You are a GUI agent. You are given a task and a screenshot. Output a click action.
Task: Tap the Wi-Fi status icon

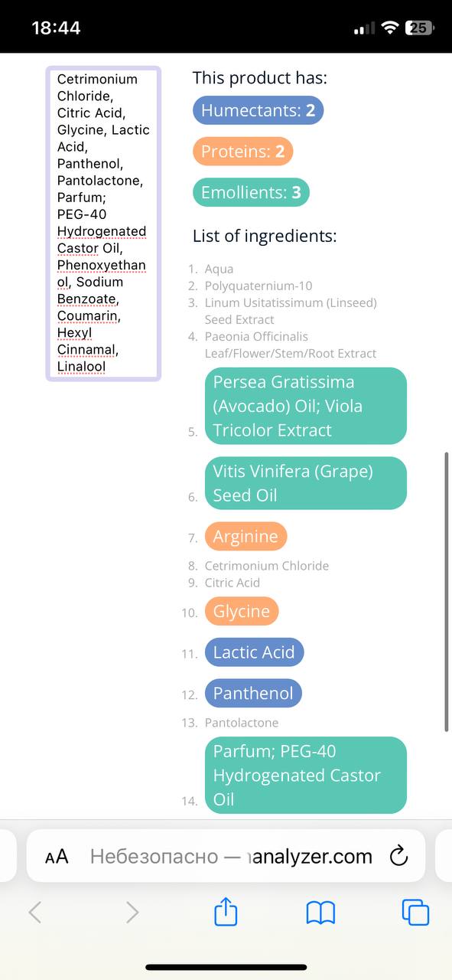pyautogui.click(x=390, y=28)
